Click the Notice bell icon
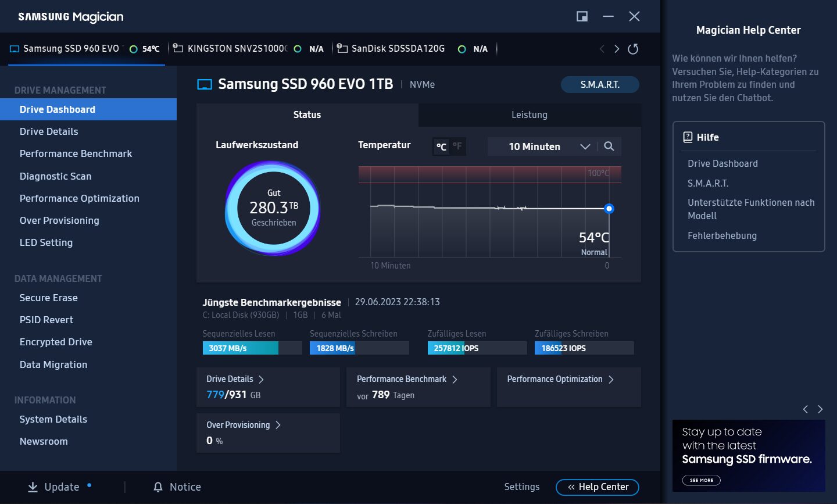 (158, 487)
